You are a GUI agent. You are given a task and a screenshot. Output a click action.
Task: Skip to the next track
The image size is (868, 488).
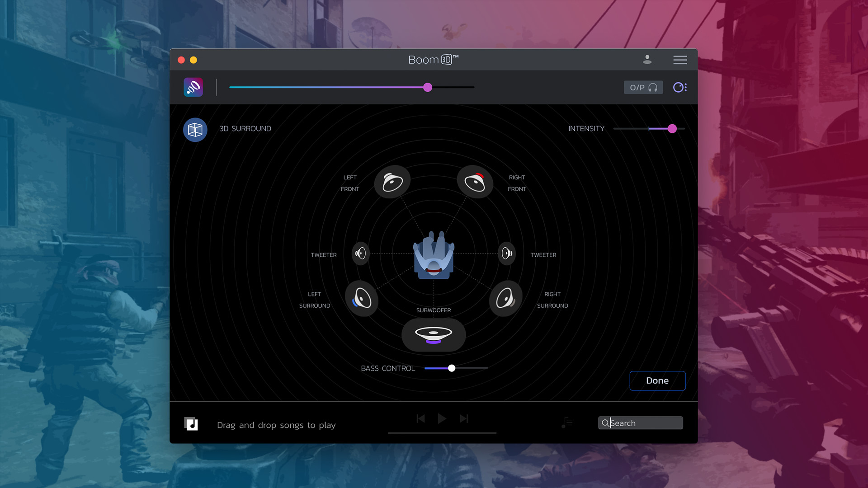pyautogui.click(x=464, y=419)
